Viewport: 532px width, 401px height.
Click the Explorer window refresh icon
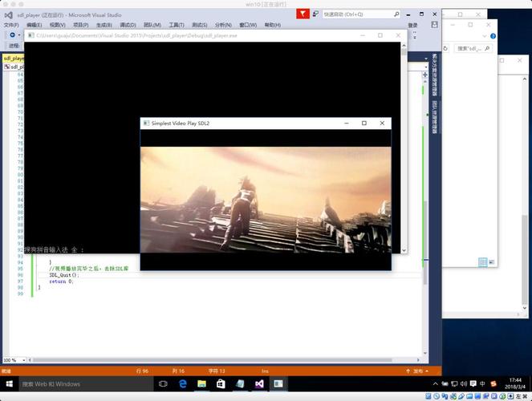[445, 48]
